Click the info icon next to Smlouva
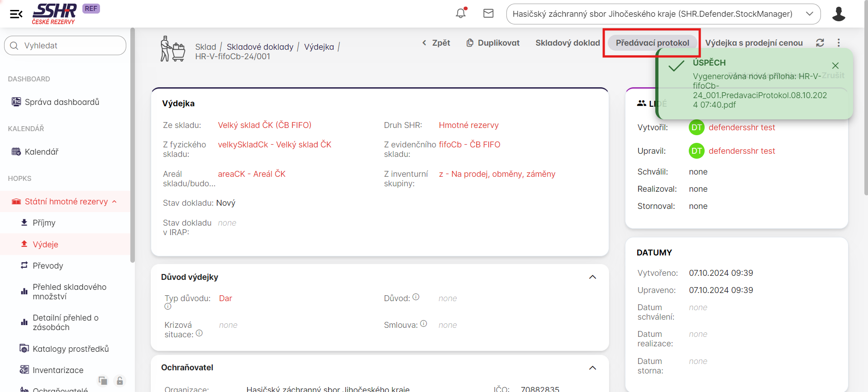Viewport: 868px width, 392px height. click(x=424, y=324)
